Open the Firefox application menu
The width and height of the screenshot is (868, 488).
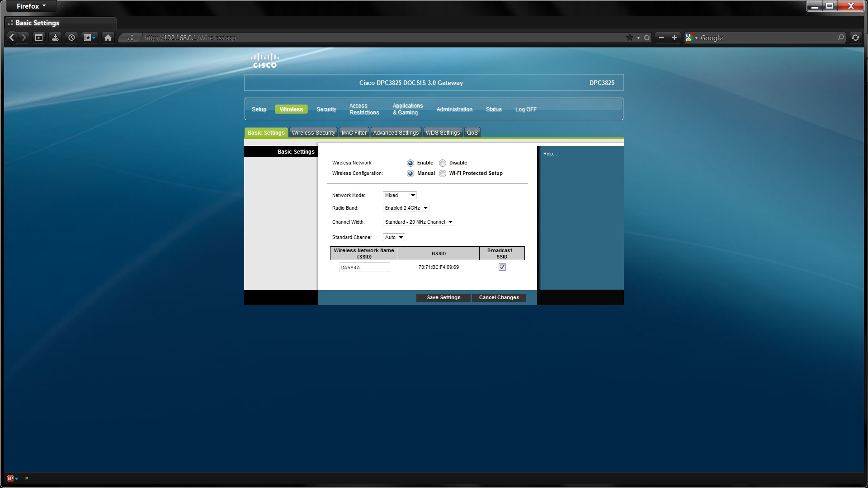point(31,6)
